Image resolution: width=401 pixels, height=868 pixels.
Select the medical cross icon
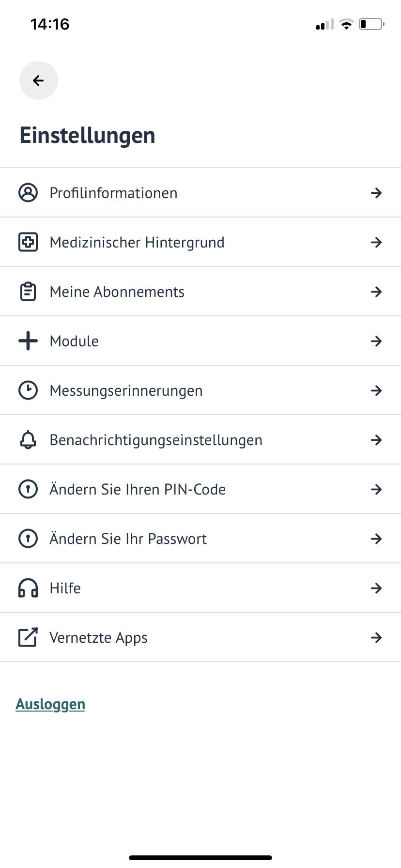pyautogui.click(x=28, y=242)
